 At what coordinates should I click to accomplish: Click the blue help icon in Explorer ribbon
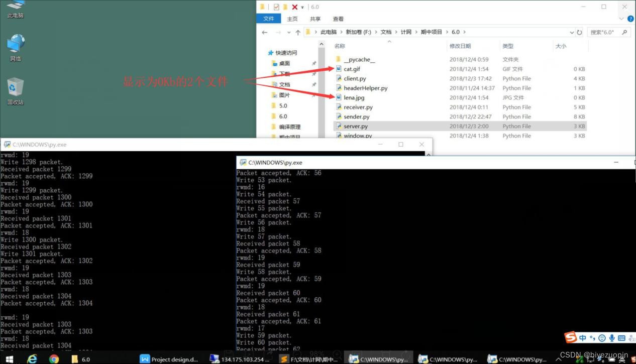pyautogui.click(x=631, y=19)
